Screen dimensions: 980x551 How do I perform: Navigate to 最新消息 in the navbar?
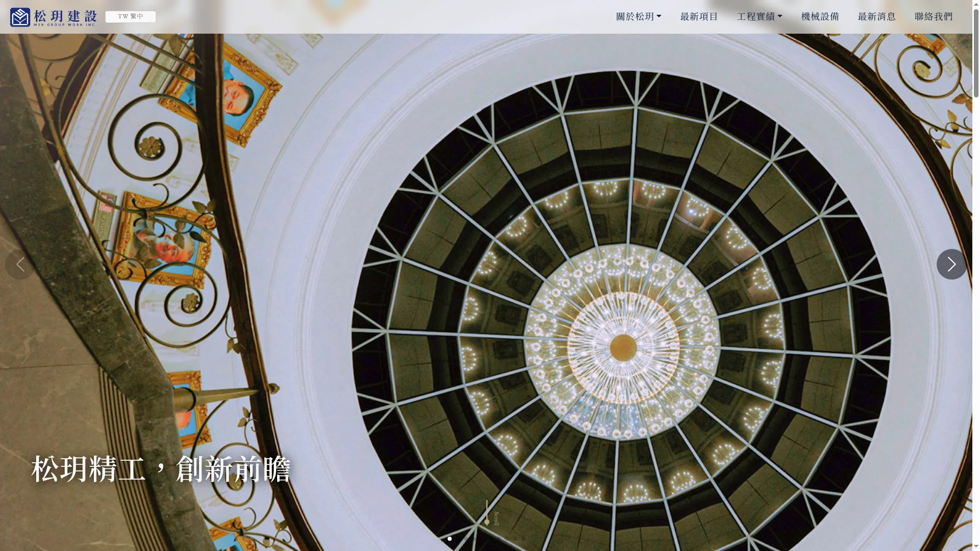[x=876, y=17]
